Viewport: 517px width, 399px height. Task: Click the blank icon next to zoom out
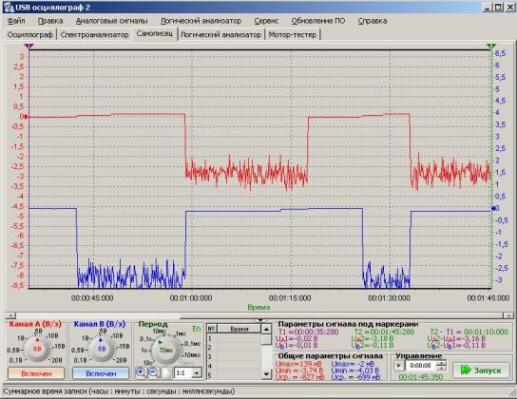point(166,373)
